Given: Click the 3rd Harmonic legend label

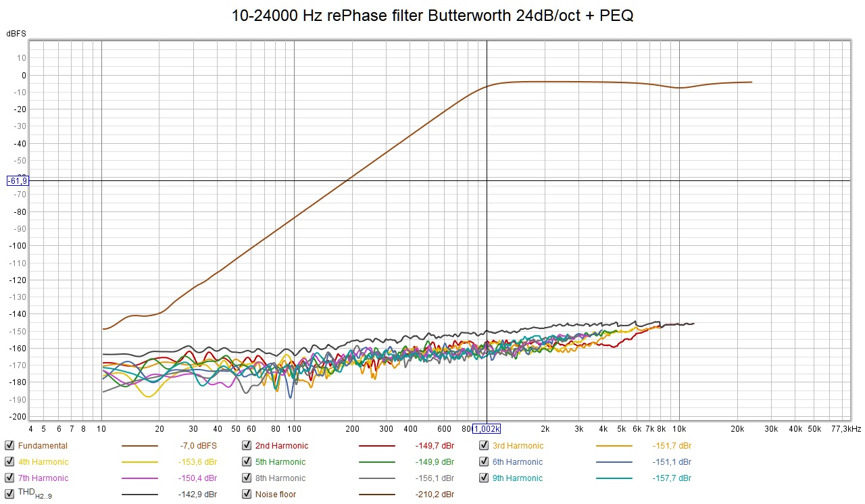Looking at the screenshot, I should coord(518,446).
